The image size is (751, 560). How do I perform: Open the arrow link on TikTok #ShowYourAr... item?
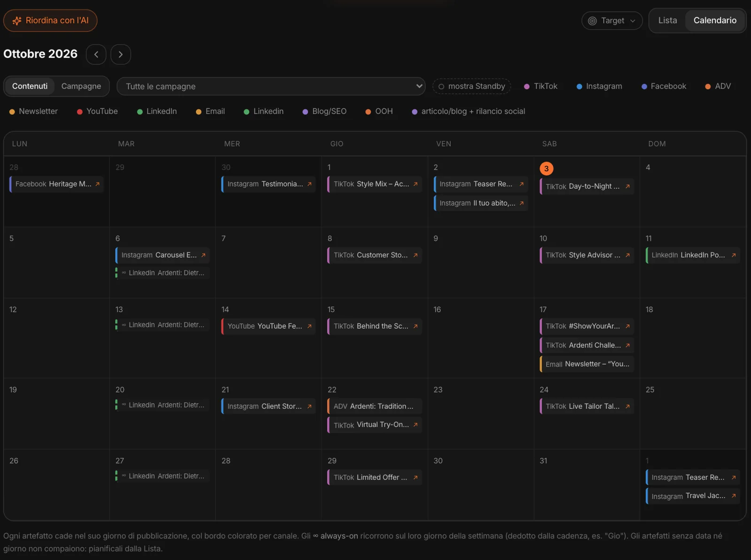pyautogui.click(x=628, y=326)
